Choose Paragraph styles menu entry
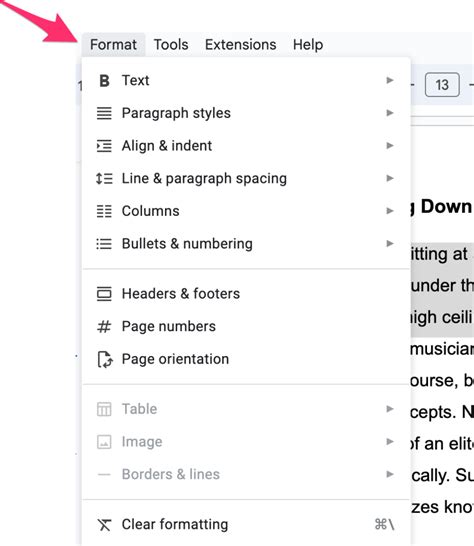This screenshot has width=474, height=546. pyautogui.click(x=246, y=113)
